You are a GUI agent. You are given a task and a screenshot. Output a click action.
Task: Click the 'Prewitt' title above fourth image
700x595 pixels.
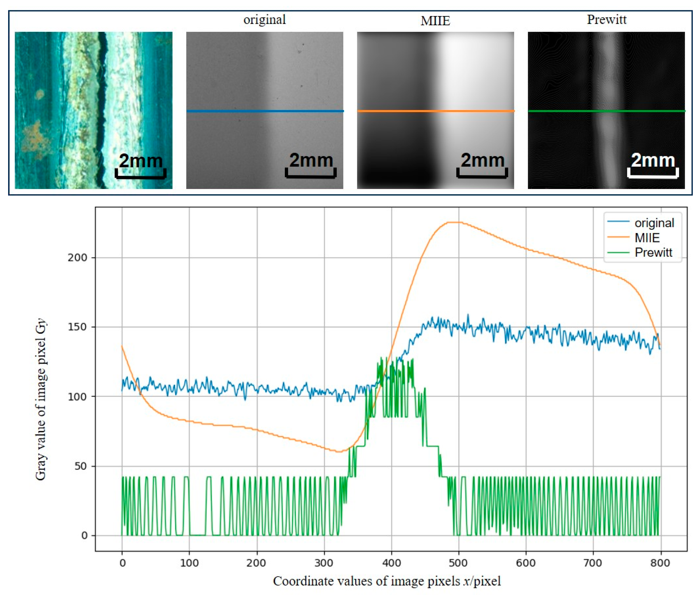coord(606,20)
